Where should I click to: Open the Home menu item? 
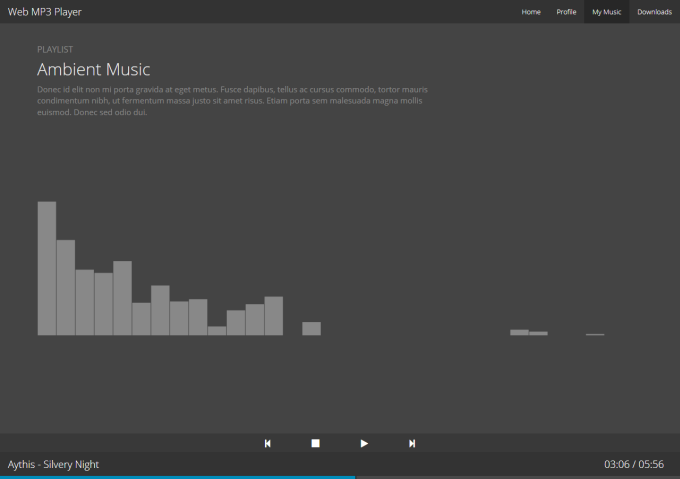pyautogui.click(x=531, y=12)
